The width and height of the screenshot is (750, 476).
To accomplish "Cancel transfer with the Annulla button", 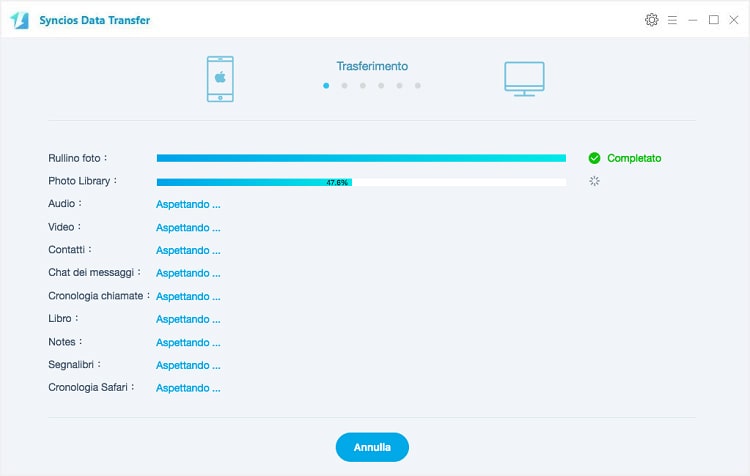I will coord(372,447).
